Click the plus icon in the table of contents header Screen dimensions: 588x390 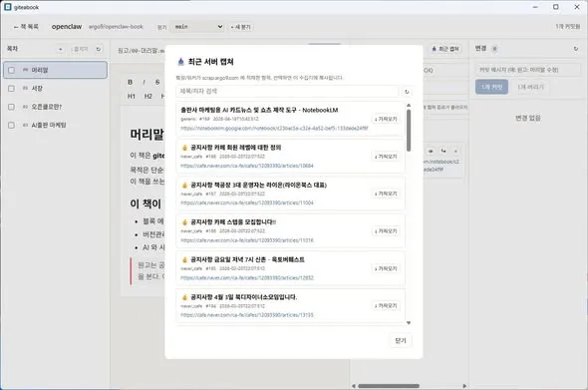pos(61,49)
